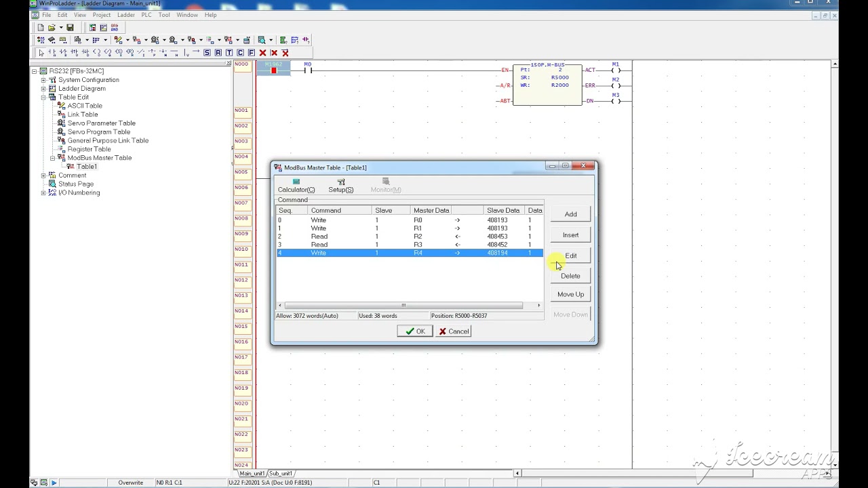This screenshot has height=488, width=868.
Task: Open the Edit menu
Action: 62,15
